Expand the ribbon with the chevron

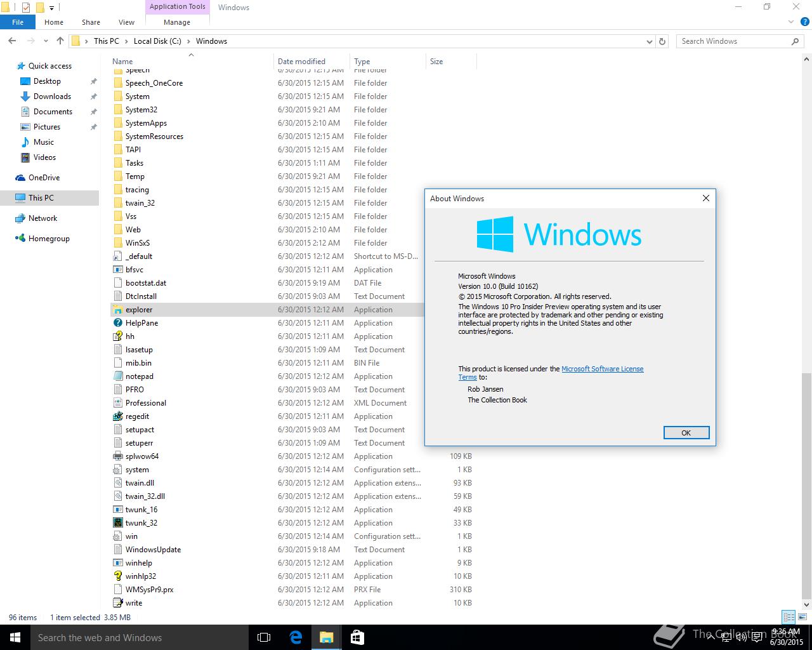[790, 22]
